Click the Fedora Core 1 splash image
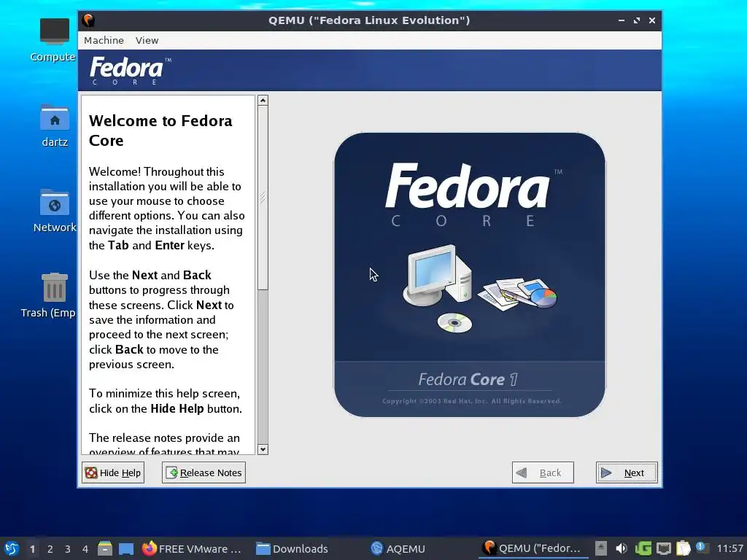The width and height of the screenshot is (747, 560). 469,275
